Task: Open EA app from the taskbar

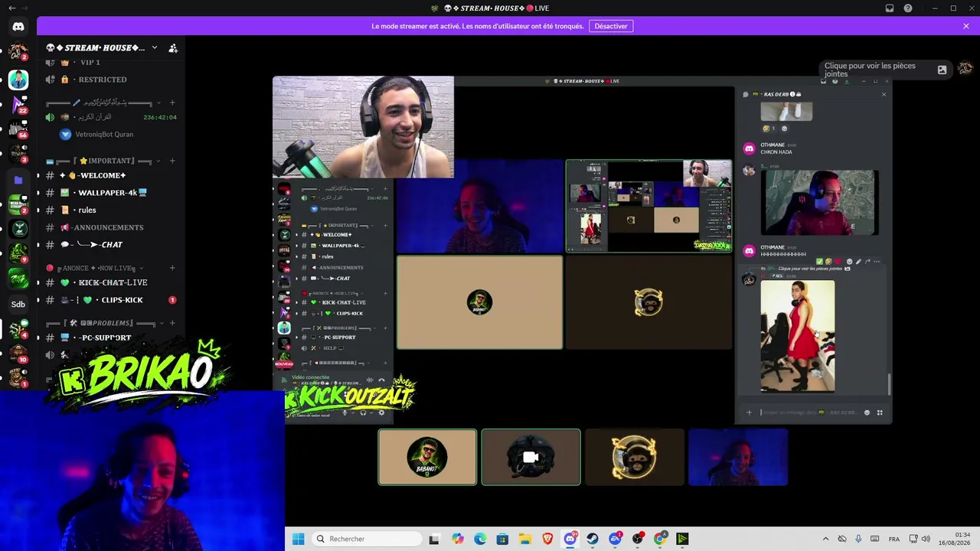Action: (615, 539)
